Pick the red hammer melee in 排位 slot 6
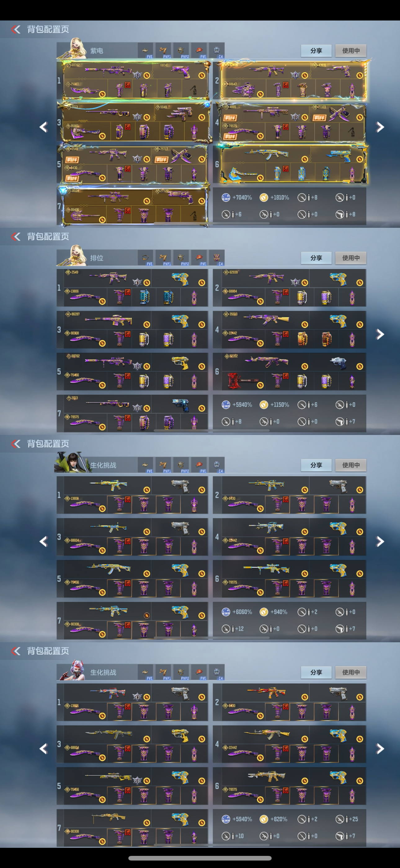Screen dimensions: 400x868 click(x=241, y=380)
